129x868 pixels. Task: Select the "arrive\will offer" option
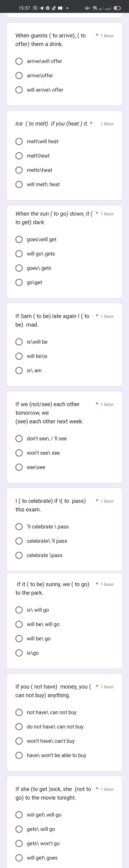(x=19, y=61)
